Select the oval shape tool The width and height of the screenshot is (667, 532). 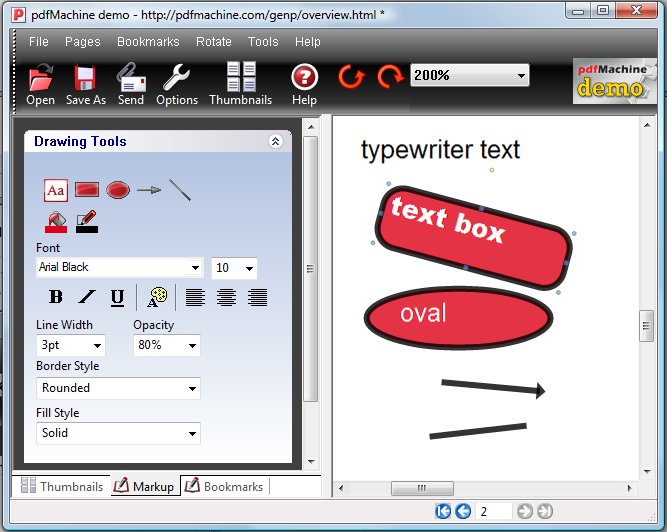tap(118, 190)
